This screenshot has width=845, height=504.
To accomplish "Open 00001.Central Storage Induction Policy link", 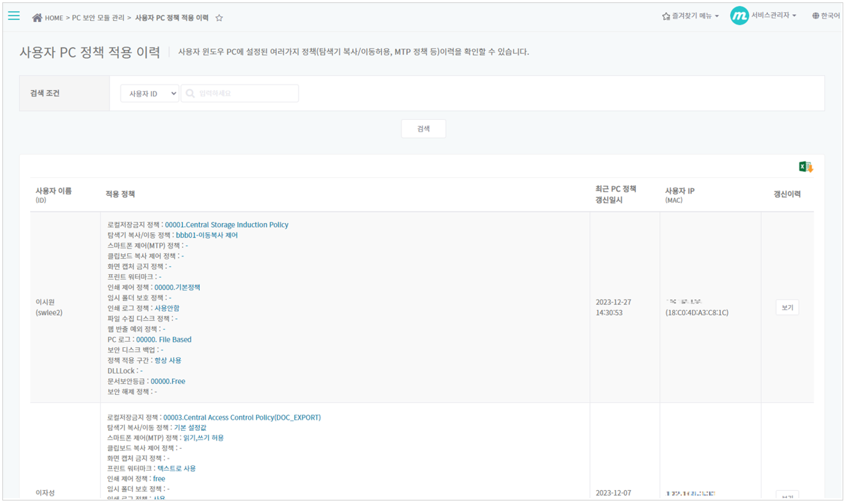I will click(x=226, y=225).
